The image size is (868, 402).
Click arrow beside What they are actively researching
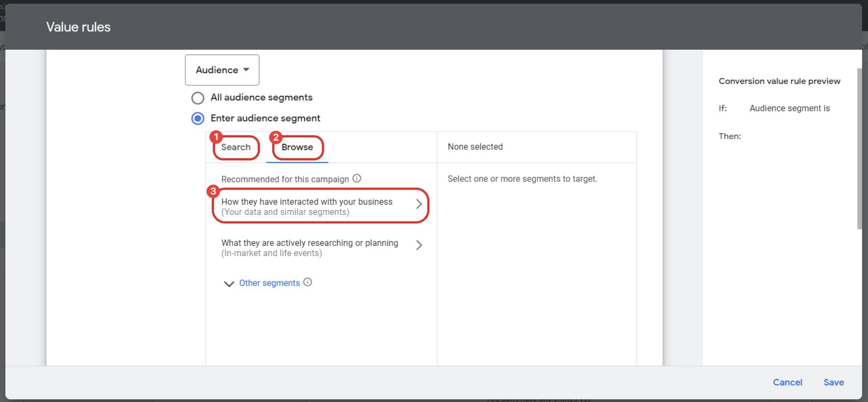click(419, 246)
